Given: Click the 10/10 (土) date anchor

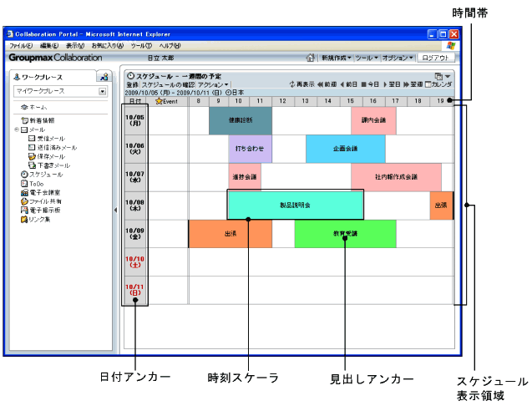Looking at the screenshot, I should point(134,261).
